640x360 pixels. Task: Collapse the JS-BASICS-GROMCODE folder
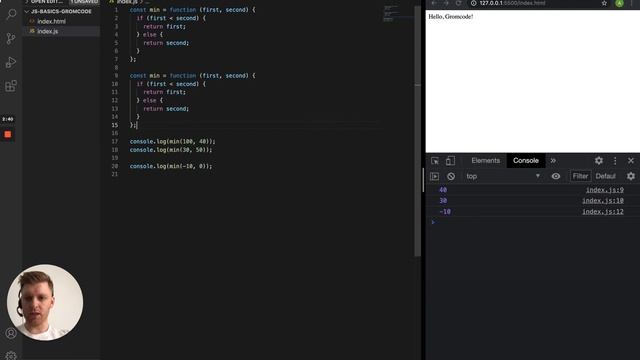(x=61, y=11)
